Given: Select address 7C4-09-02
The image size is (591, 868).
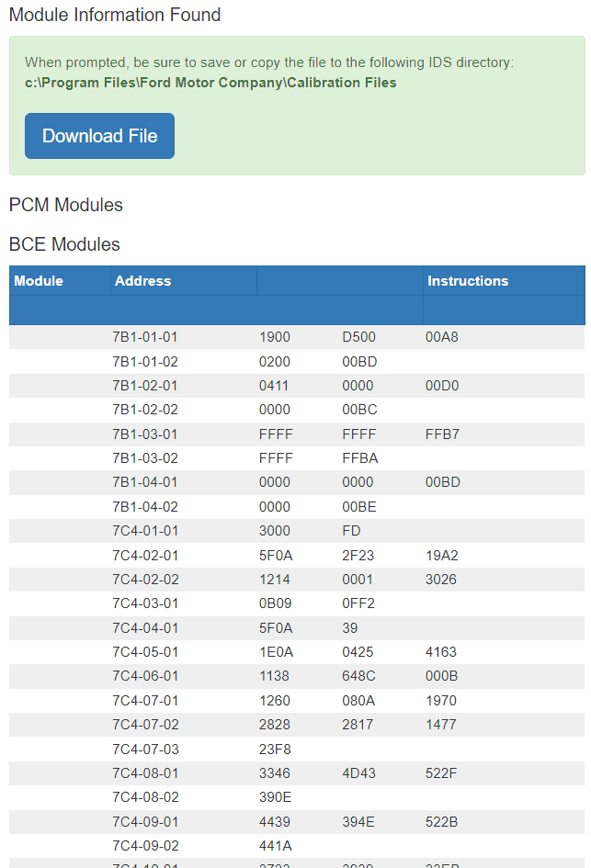Looking at the screenshot, I should tap(145, 845).
